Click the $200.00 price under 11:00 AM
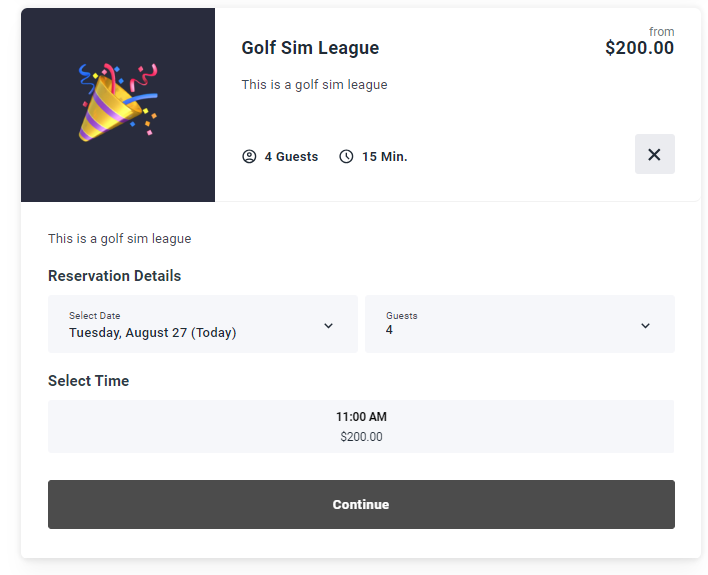 361,437
